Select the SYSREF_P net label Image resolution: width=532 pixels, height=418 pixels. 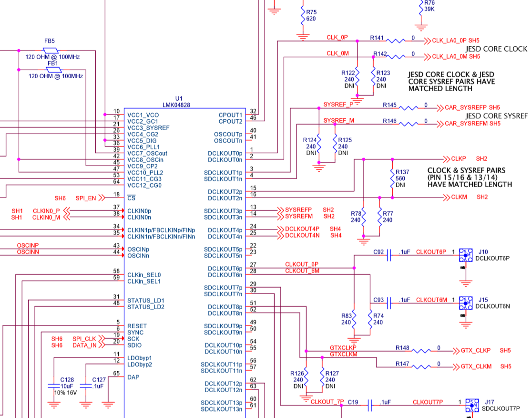click(338, 104)
